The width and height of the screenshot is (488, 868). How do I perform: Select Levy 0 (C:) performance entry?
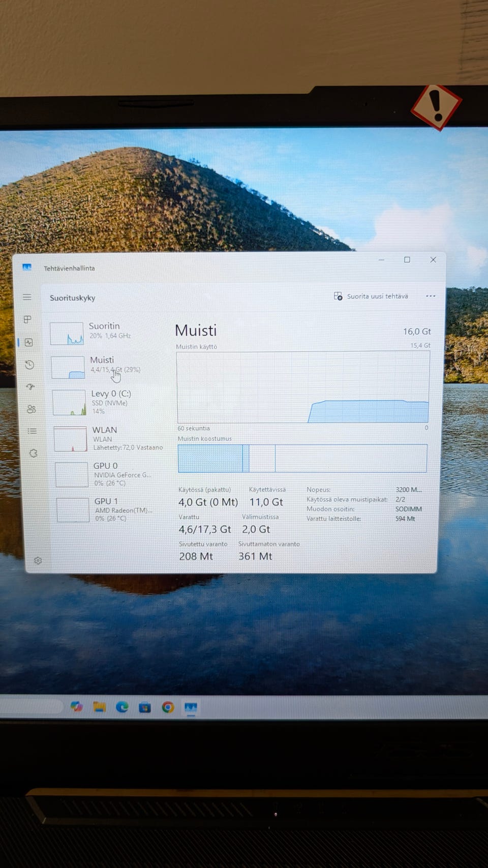(109, 402)
